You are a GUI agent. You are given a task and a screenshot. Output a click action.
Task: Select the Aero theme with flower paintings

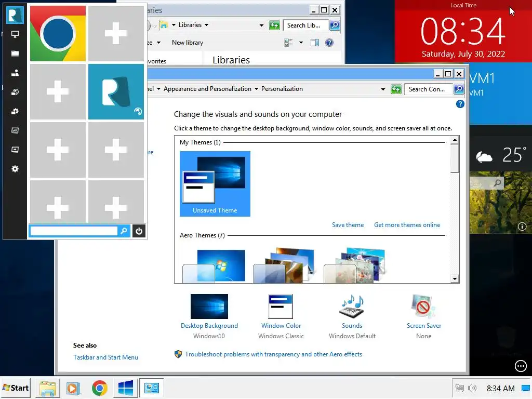355,265
